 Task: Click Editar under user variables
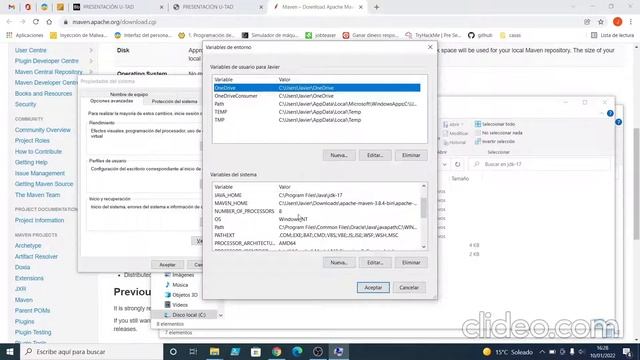(x=375, y=156)
